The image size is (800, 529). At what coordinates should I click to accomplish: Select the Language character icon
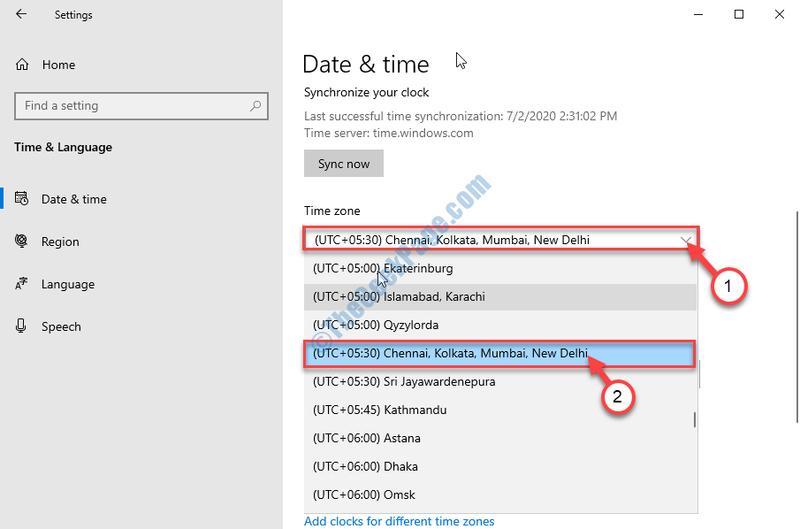coord(21,283)
